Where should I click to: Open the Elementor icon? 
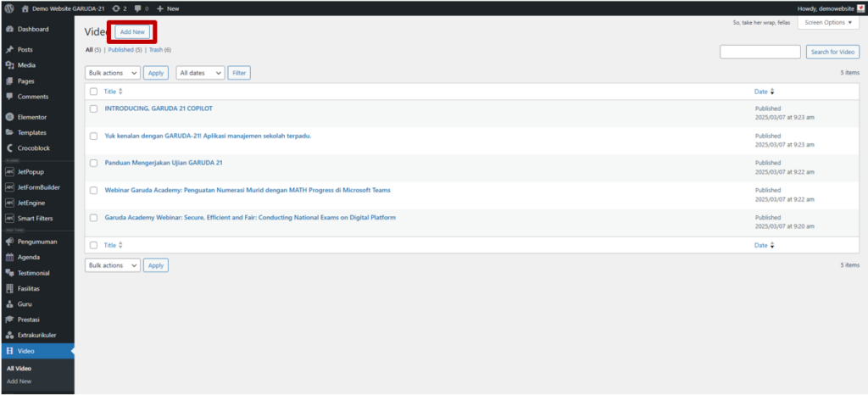point(9,117)
